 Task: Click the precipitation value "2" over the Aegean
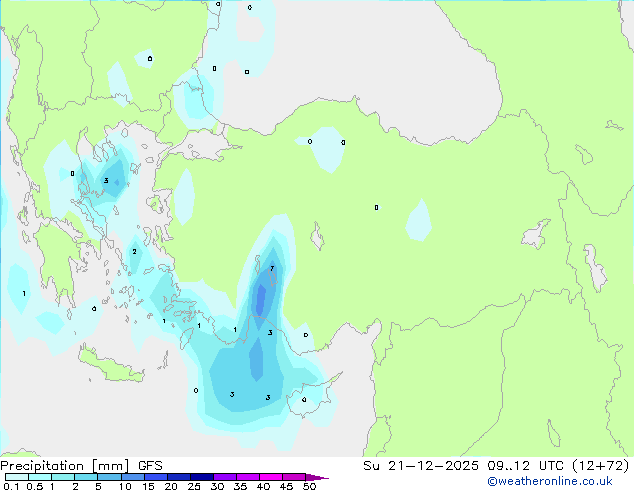(x=135, y=251)
